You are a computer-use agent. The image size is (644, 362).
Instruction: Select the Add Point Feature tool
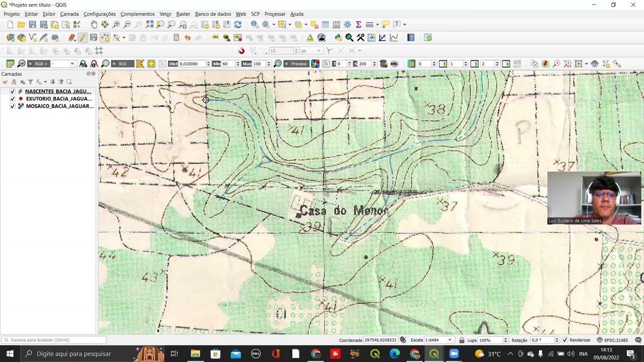(x=105, y=38)
